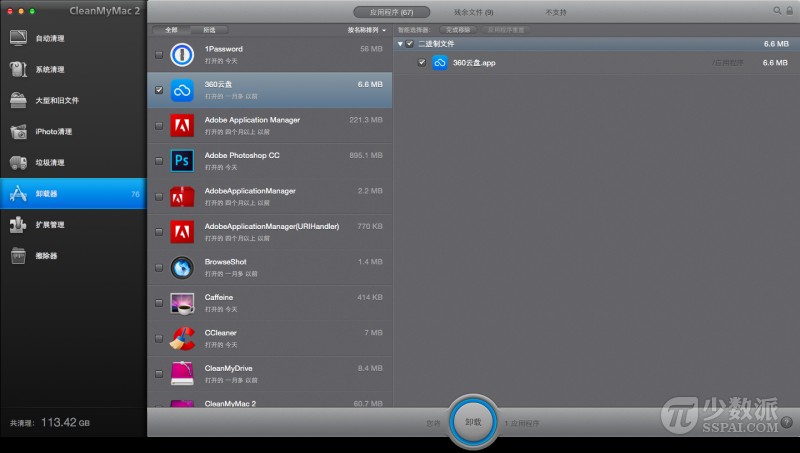The width and height of the screenshot is (800, 453).
Task: Check the Adobe Photoshop CC checkbox
Action: pyautogui.click(x=159, y=161)
